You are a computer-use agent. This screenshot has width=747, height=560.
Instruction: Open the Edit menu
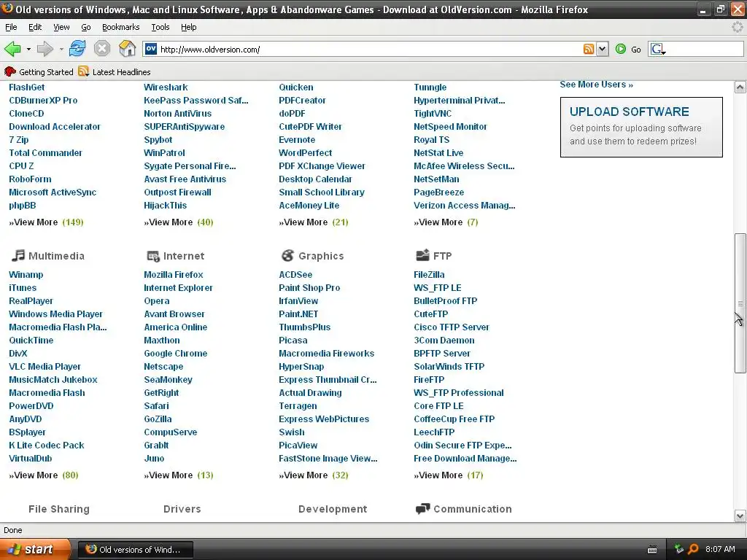[35, 27]
